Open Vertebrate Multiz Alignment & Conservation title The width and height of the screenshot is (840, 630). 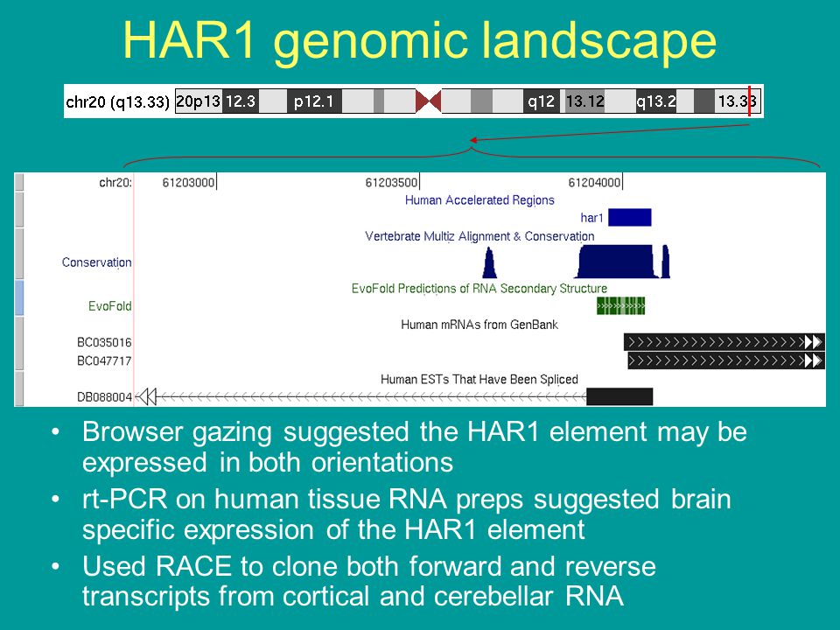[x=479, y=236]
